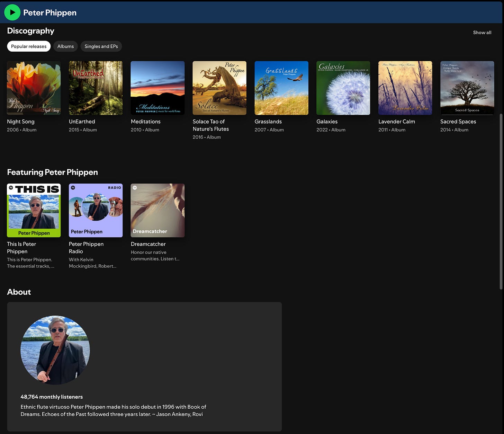Open the Lavender Calm album cover

pyautogui.click(x=405, y=88)
